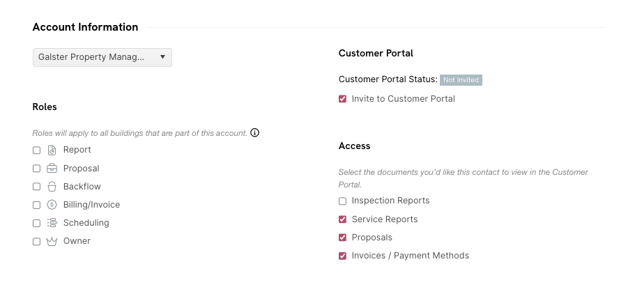
Task: Check the Scheduling role checkbox
Action: pos(36,223)
